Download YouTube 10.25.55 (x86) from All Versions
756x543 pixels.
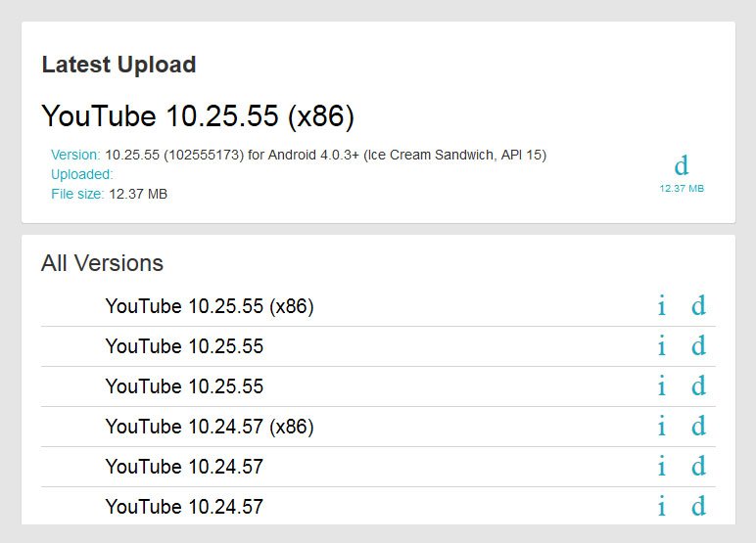pos(698,306)
